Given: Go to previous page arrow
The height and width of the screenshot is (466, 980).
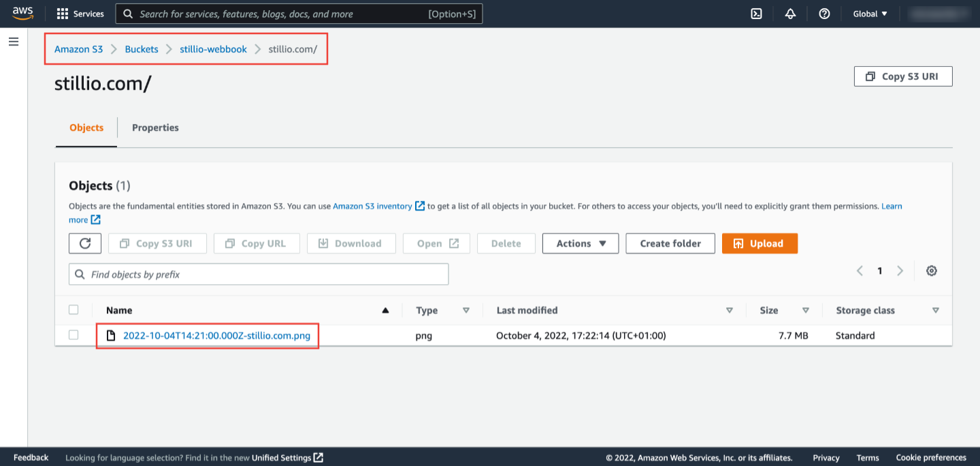Looking at the screenshot, I should pos(860,270).
